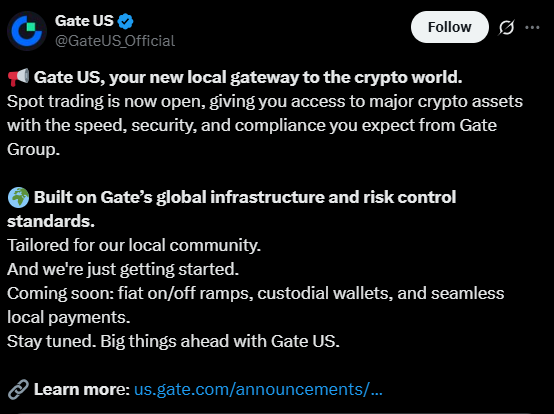Select the "And we're just getting started." line
The width and height of the screenshot is (554, 414).
click(123, 270)
